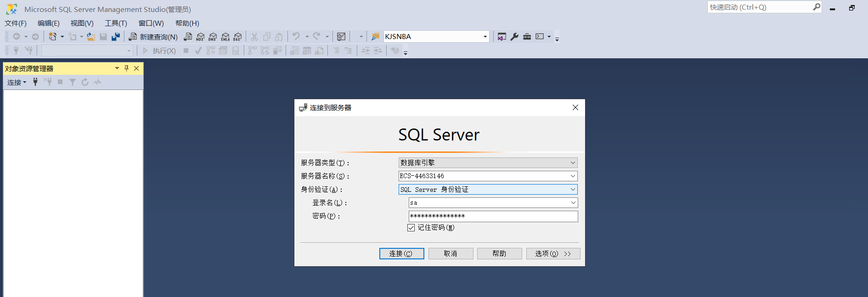Open the 帮助(H) menu
This screenshot has height=297, width=868.
187,23
